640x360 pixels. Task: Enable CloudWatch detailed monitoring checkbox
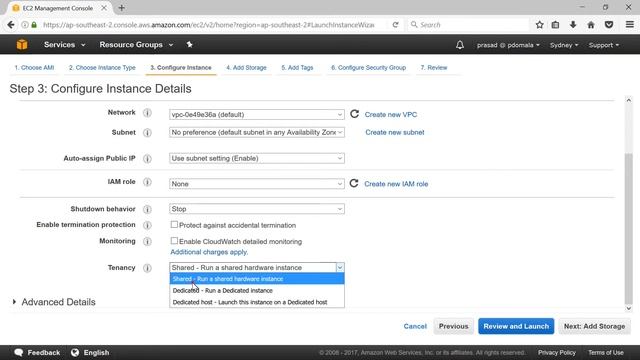point(174,241)
